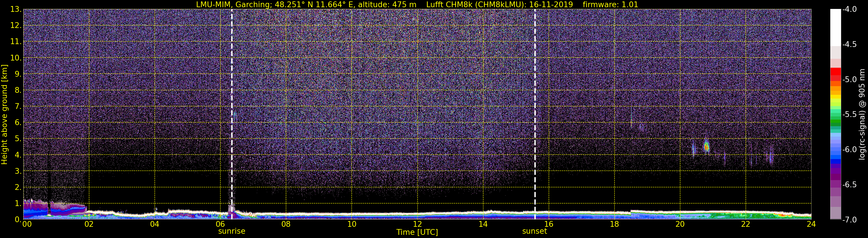Click the "24" time axis tick label
This screenshot has width=868, height=238.
click(811, 224)
